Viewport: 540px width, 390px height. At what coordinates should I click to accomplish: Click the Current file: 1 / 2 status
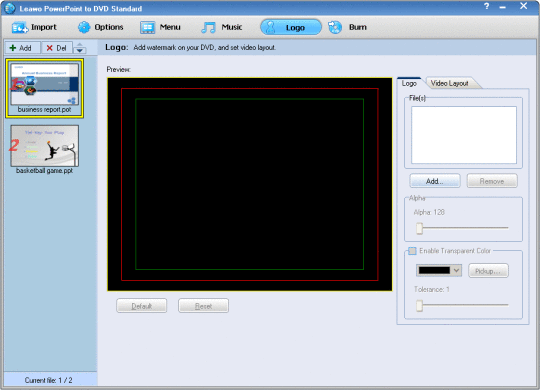point(49,380)
